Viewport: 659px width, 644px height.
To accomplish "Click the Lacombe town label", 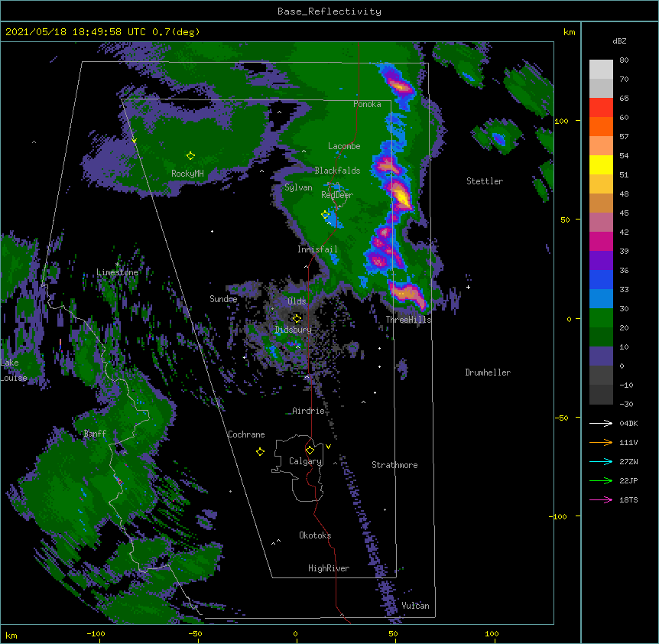I will pyautogui.click(x=344, y=146).
